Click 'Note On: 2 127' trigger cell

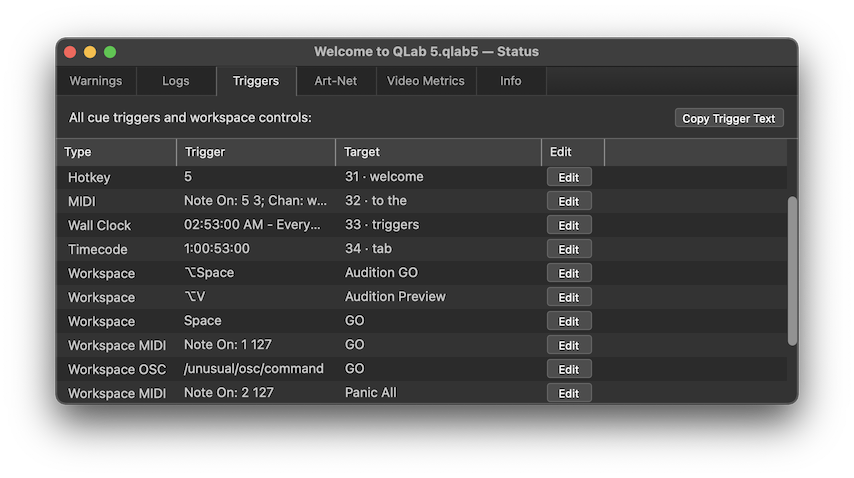coord(229,393)
